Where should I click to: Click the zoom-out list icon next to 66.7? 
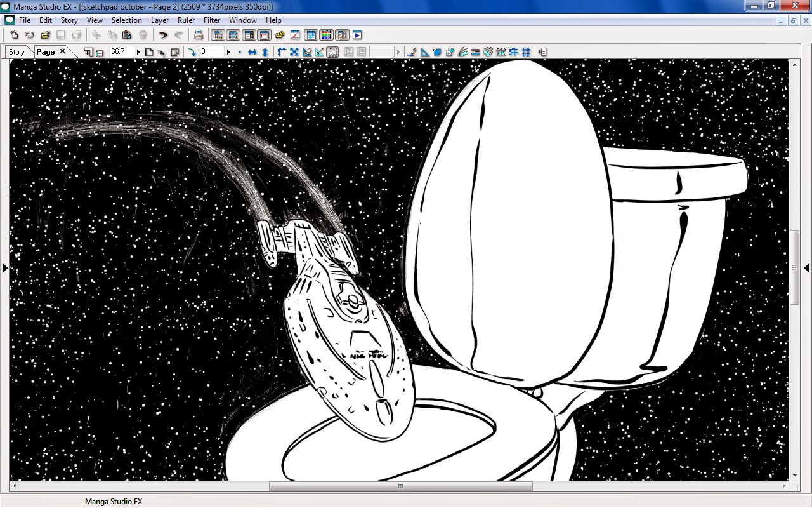coord(100,52)
